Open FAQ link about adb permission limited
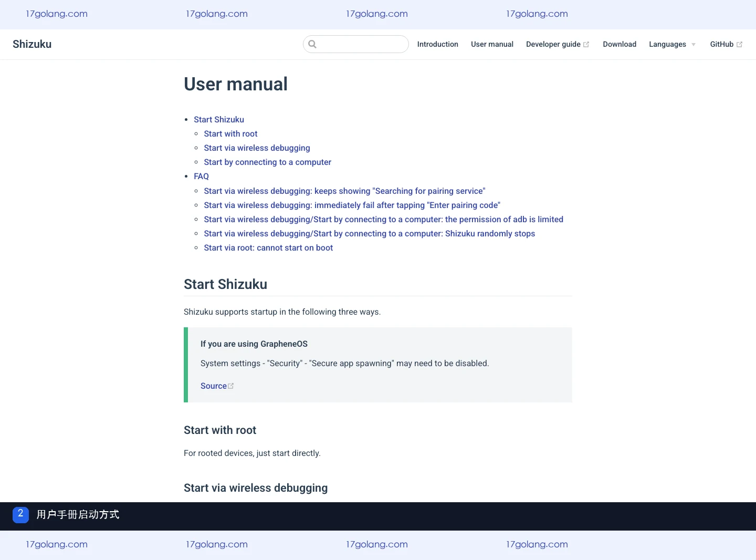Image resolution: width=756 pixels, height=560 pixels. coord(383,219)
